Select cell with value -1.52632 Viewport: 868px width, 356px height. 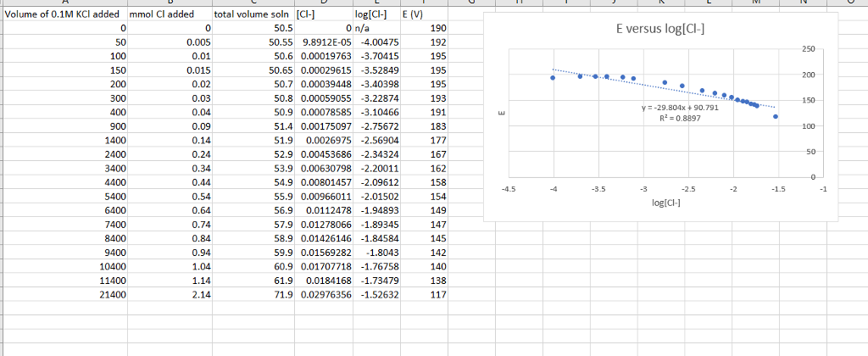pyautogui.click(x=376, y=295)
